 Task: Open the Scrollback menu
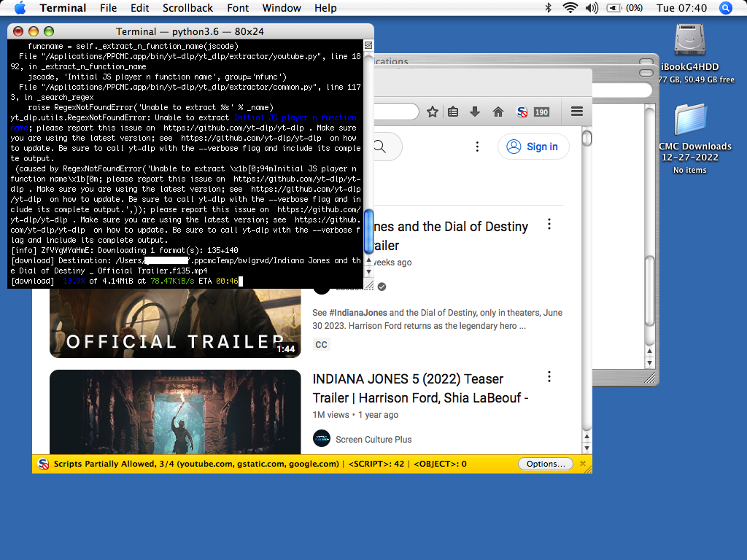[187, 8]
